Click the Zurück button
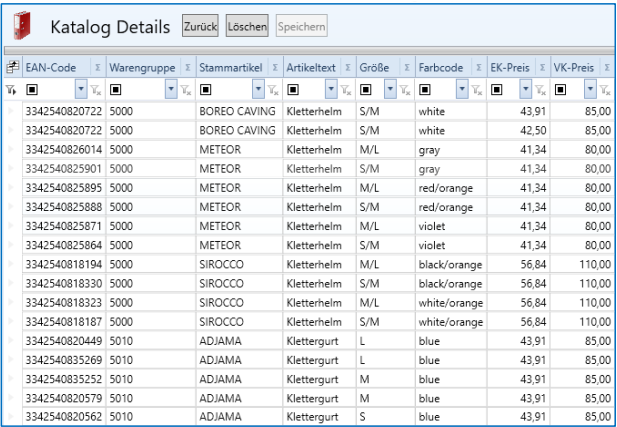 200,27
